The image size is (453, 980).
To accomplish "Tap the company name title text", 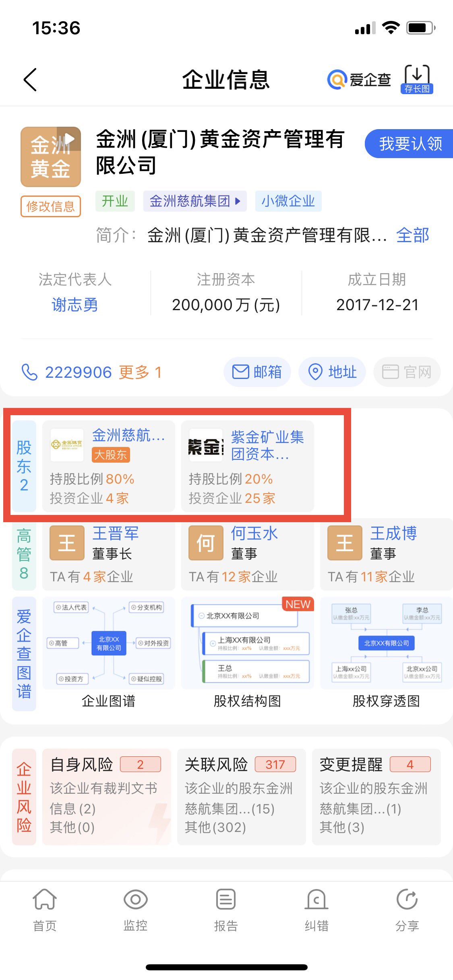I will click(220, 152).
